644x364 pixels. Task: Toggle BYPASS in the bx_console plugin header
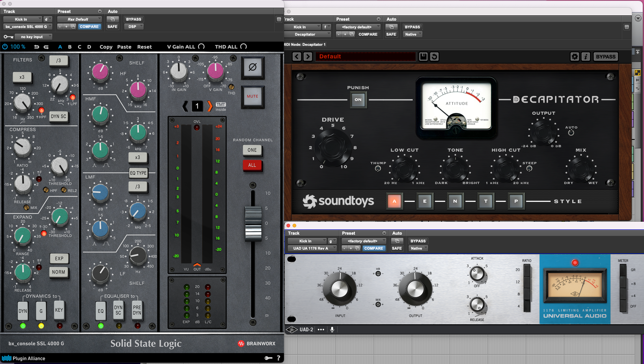point(134,19)
